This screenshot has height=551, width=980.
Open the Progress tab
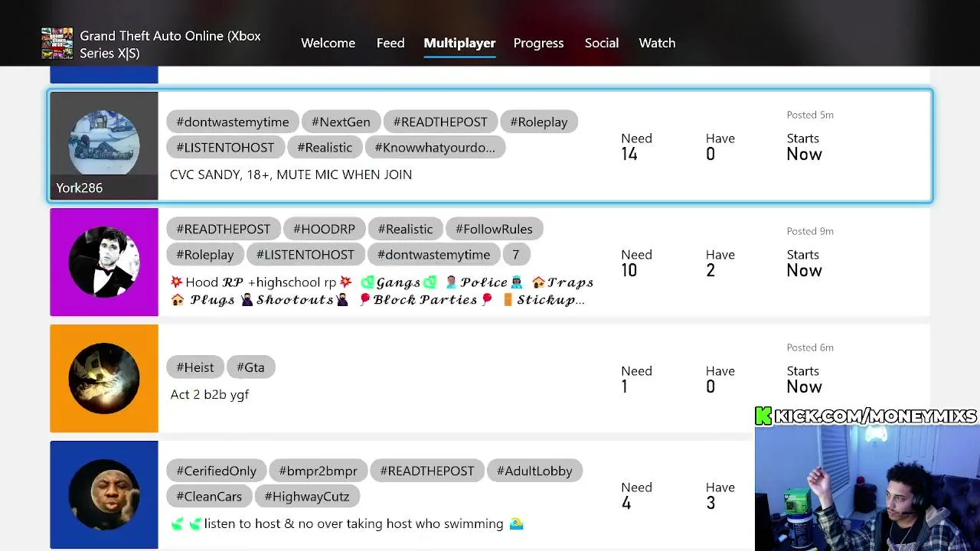click(x=538, y=43)
